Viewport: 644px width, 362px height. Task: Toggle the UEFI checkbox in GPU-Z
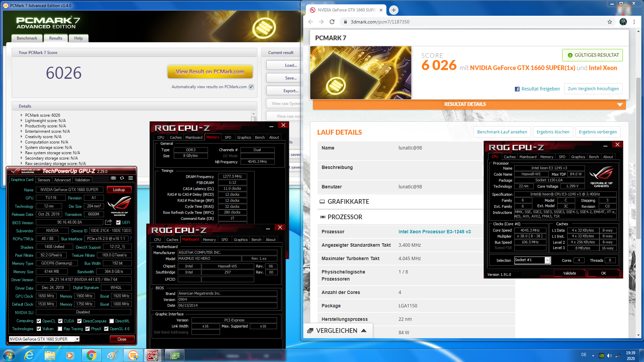118,222
